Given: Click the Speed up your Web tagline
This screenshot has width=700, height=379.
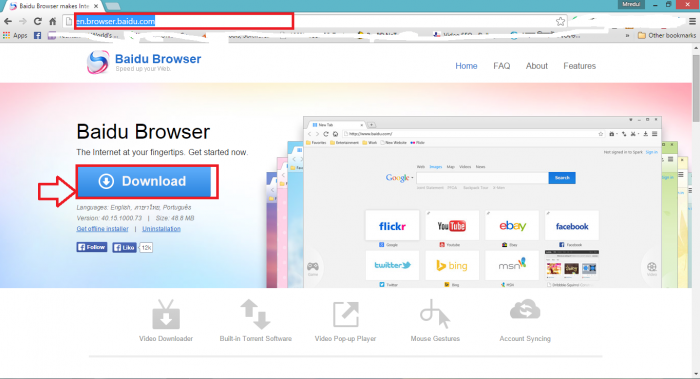Looking at the screenshot, I should (143, 69).
